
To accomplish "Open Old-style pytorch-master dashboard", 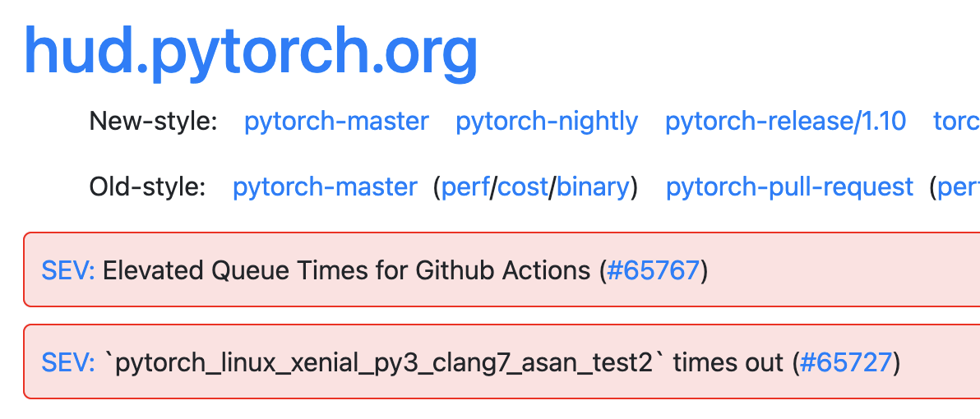I will (325, 187).
